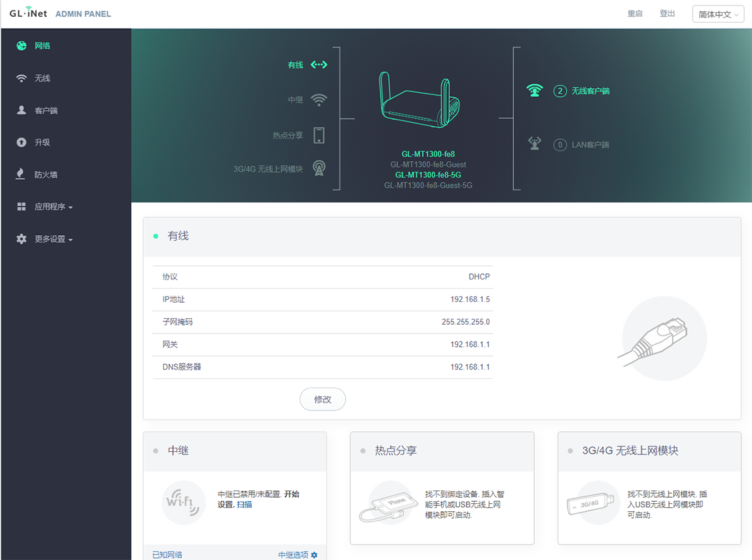Screen dimensions: 752x560
Task: Click the 客户端 person icon in the sidebar
Action: 21,110
